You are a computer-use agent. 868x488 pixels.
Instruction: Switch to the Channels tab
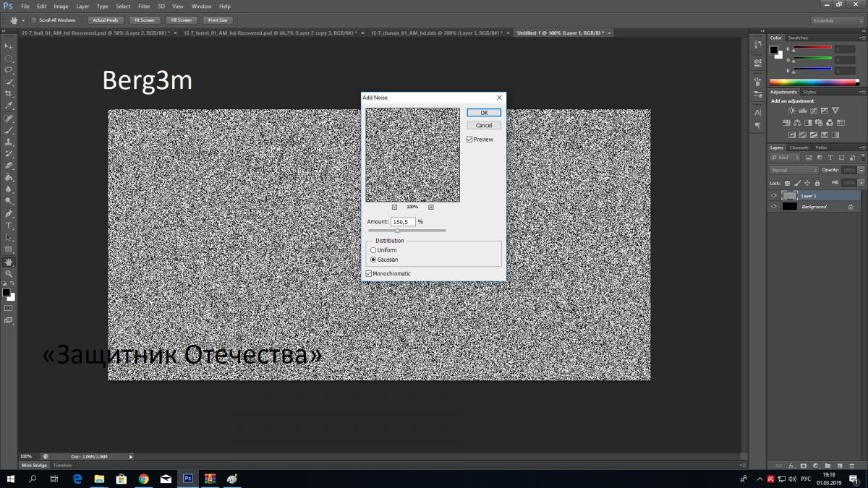click(x=799, y=147)
